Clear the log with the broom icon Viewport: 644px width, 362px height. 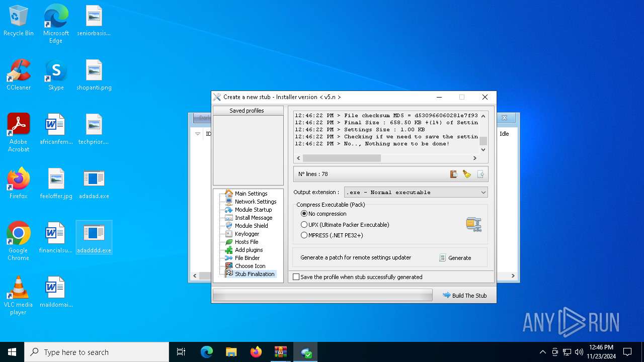[467, 174]
